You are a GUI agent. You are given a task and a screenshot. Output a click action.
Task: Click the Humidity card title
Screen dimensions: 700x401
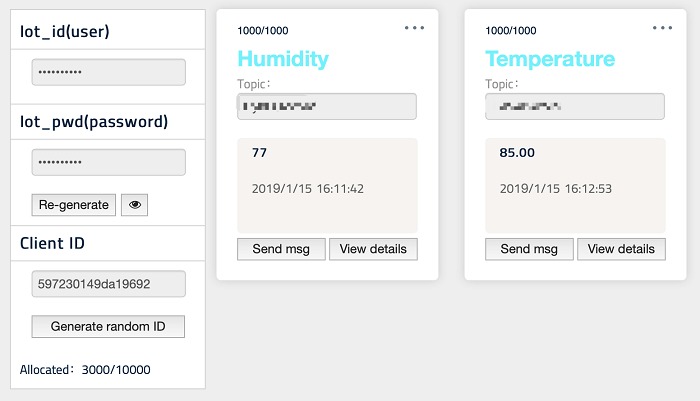tap(283, 59)
